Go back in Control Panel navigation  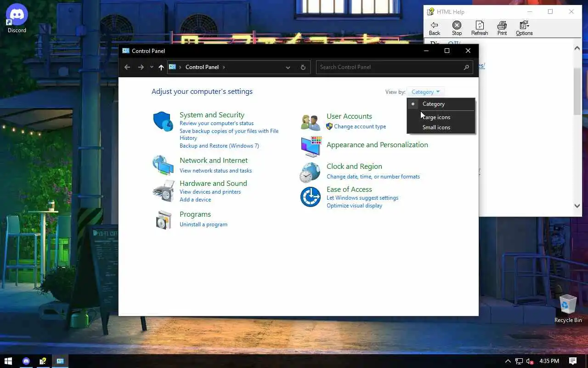(127, 67)
